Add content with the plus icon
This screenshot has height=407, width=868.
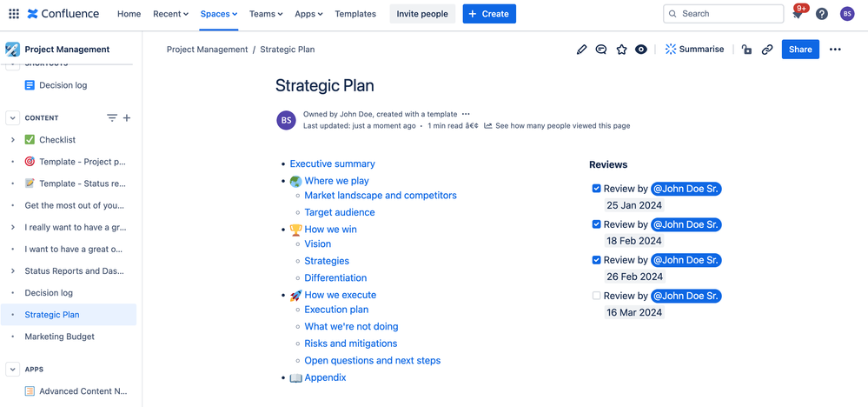click(127, 118)
